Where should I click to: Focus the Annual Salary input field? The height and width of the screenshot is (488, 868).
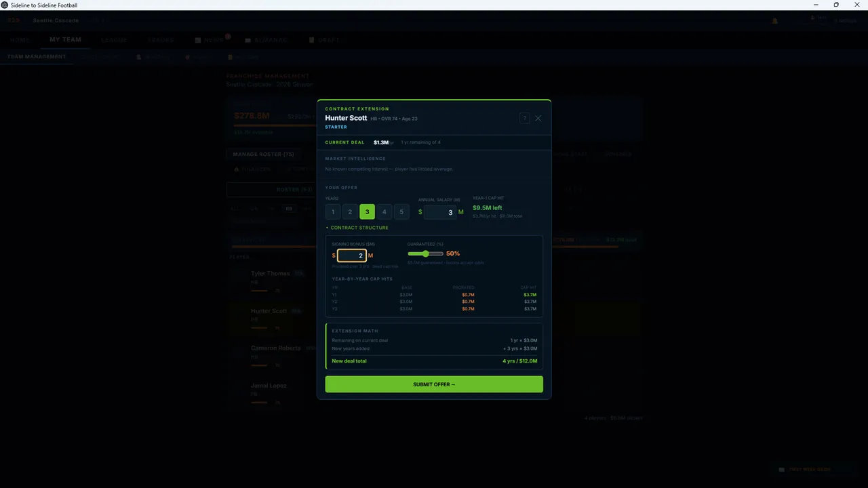[x=439, y=212]
